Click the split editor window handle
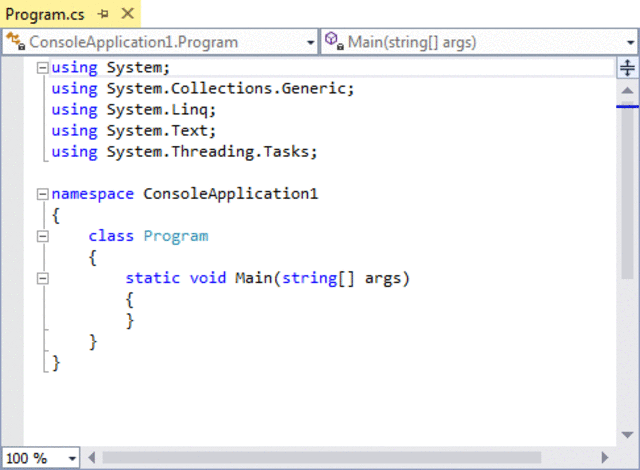Image resolution: width=640 pixels, height=470 pixels. coord(627,68)
